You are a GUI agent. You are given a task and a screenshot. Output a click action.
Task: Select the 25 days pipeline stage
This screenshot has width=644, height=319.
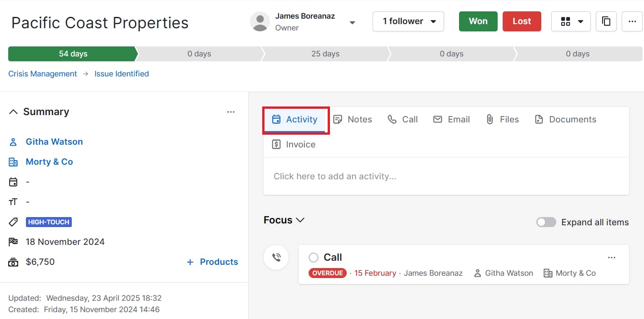[x=325, y=54]
